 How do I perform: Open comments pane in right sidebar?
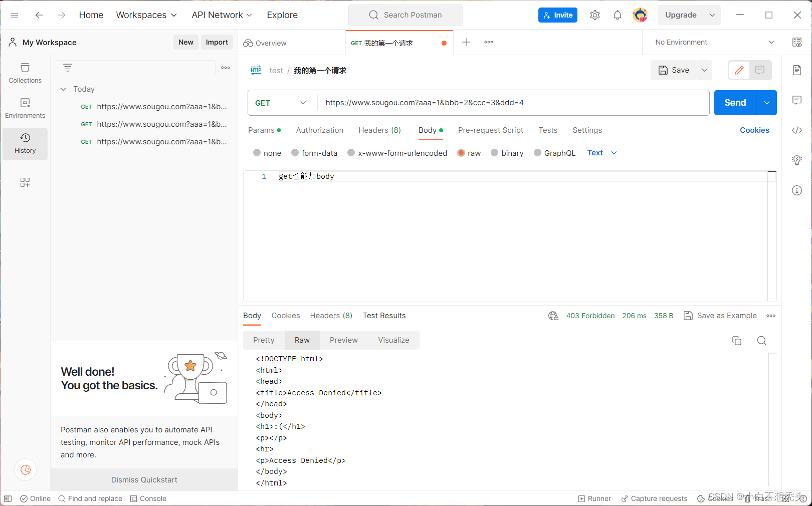(x=797, y=100)
